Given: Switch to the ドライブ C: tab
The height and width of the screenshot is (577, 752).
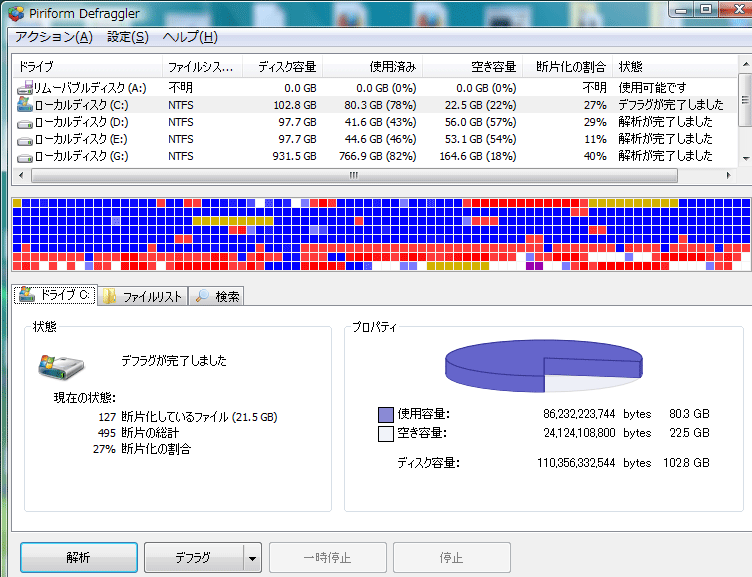Looking at the screenshot, I should click(x=55, y=294).
